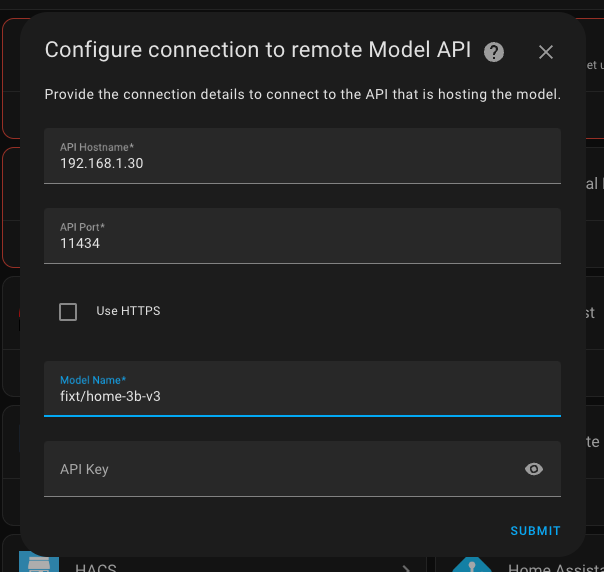Focus the API Hostname field
Screen dimensions: 604x572
tap(302, 156)
